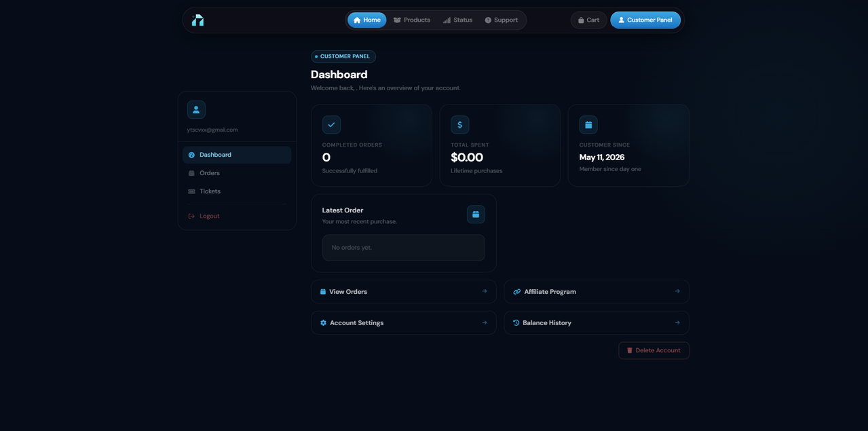The height and width of the screenshot is (431, 868).
Task: Click the Dashboard sidebar gauge icon
Action: 191,155
